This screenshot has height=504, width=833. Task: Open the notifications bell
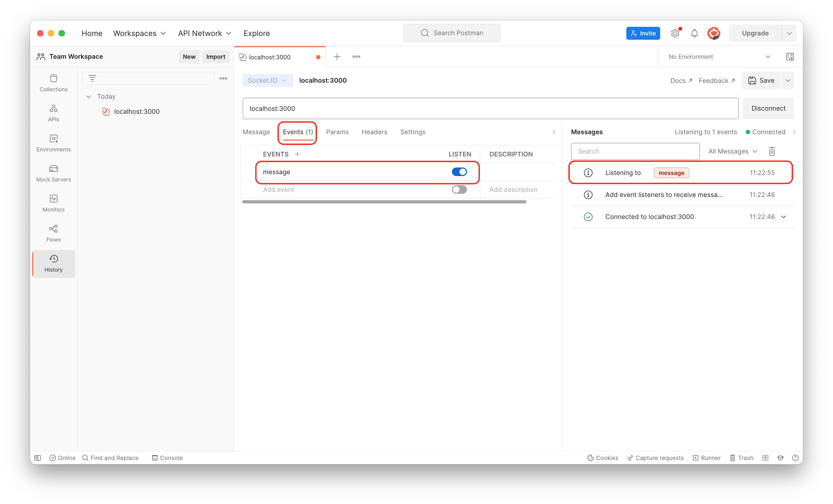coord(695,33)
